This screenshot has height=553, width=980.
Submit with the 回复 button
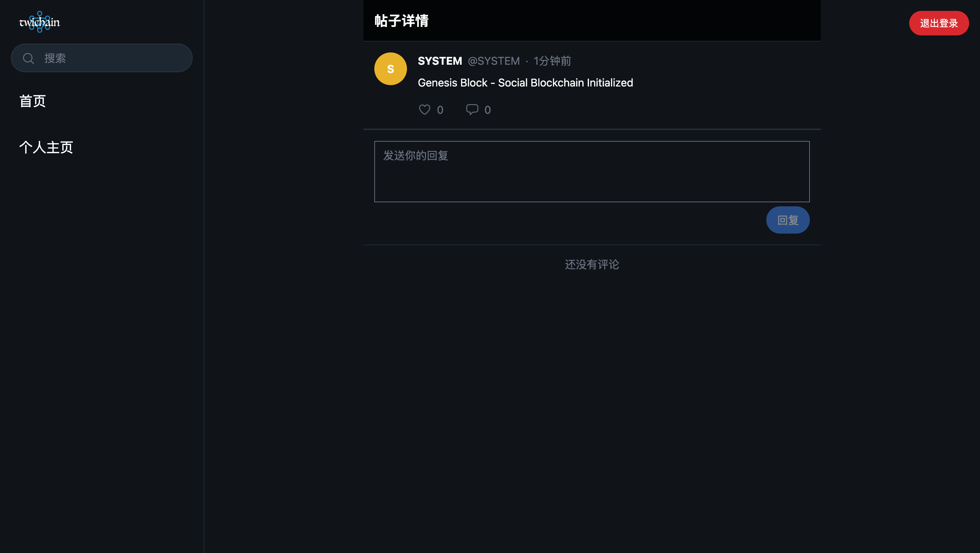click(787, 220)
